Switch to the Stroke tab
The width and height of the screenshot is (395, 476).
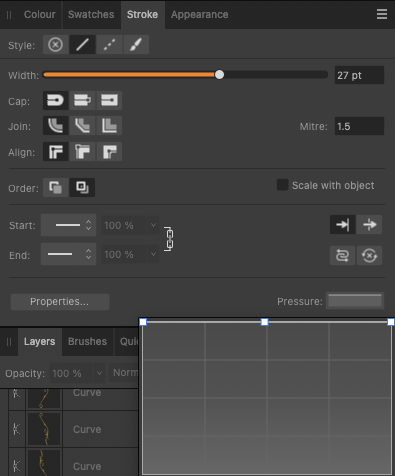tap(142, 14)
